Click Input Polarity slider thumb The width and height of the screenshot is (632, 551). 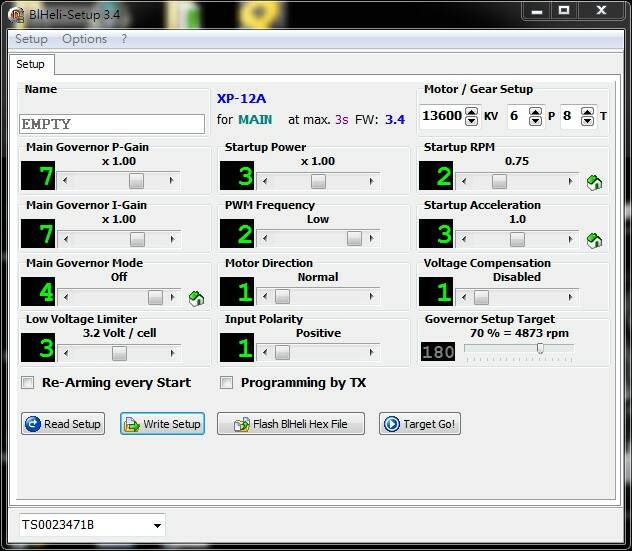click(x=282, y=352)
